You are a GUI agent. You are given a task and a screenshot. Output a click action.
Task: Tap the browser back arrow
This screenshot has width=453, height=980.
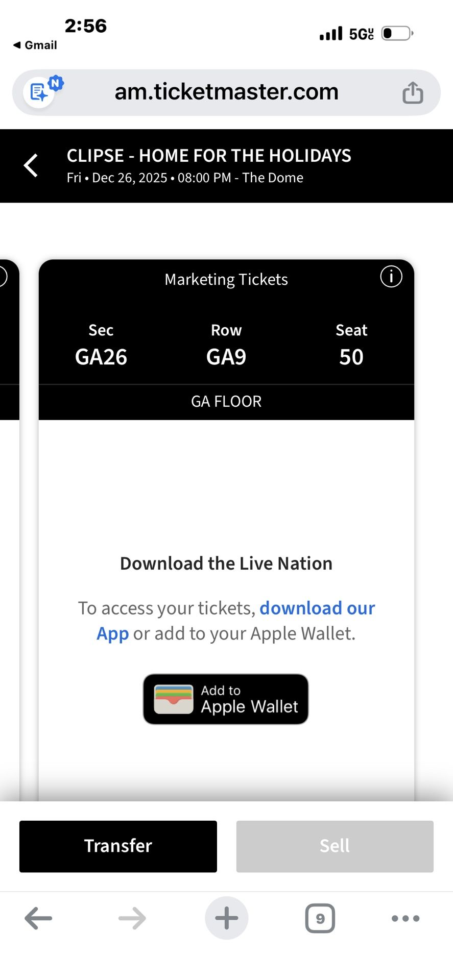(x=38, y=918)
